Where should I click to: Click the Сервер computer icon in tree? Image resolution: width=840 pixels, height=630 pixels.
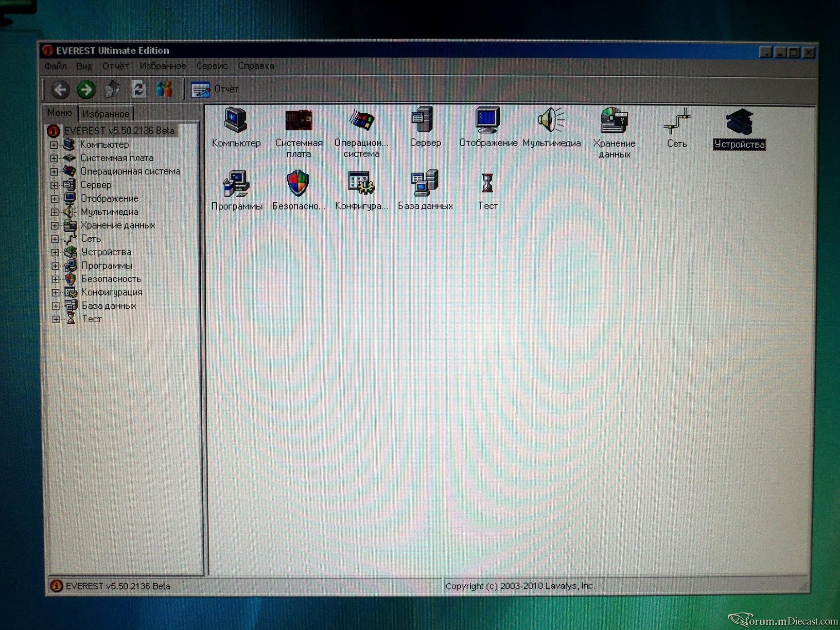coord(69,185)
